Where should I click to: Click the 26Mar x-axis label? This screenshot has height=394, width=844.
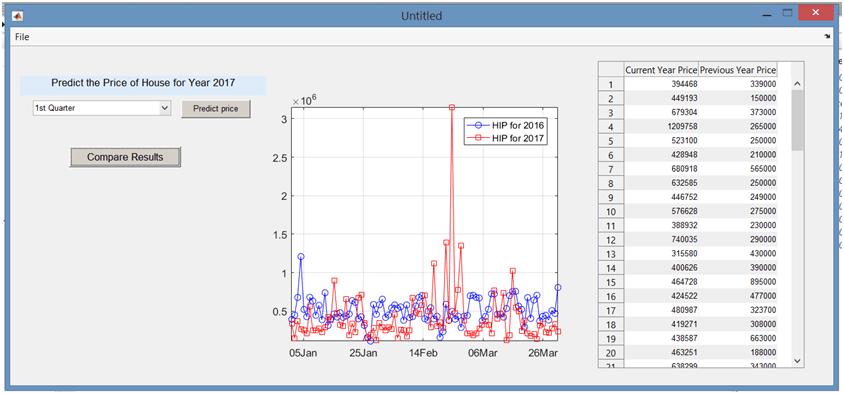pyautogui.click(x=543, y=353)
